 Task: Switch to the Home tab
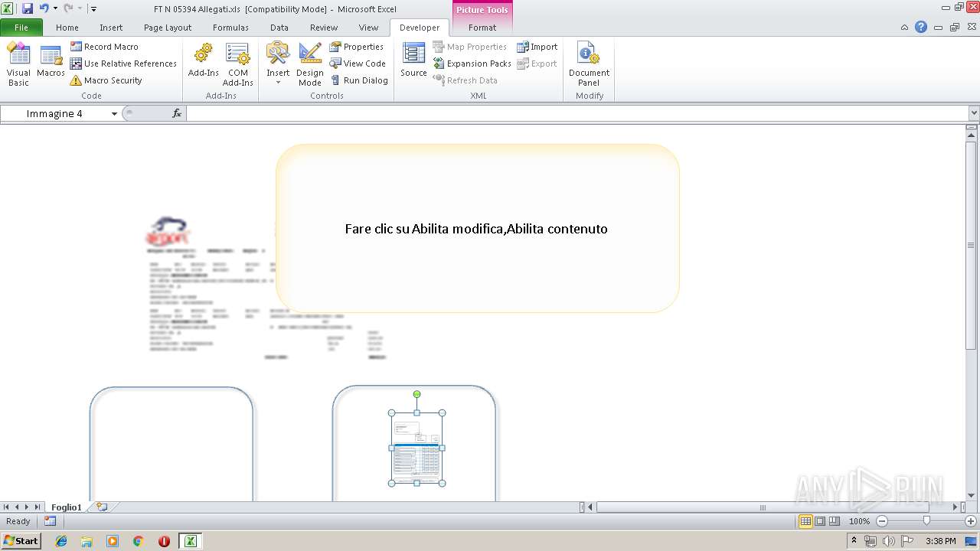pos(67,28)
